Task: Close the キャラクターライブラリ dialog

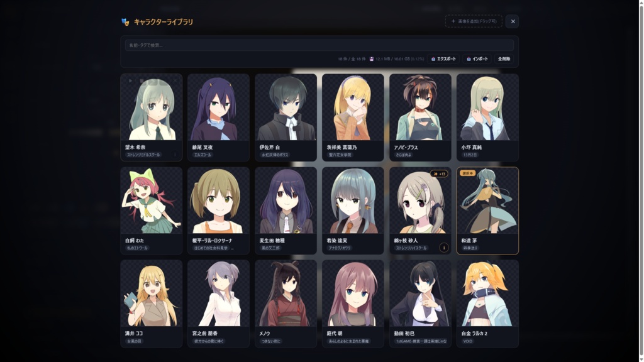Action: (513, 21)
